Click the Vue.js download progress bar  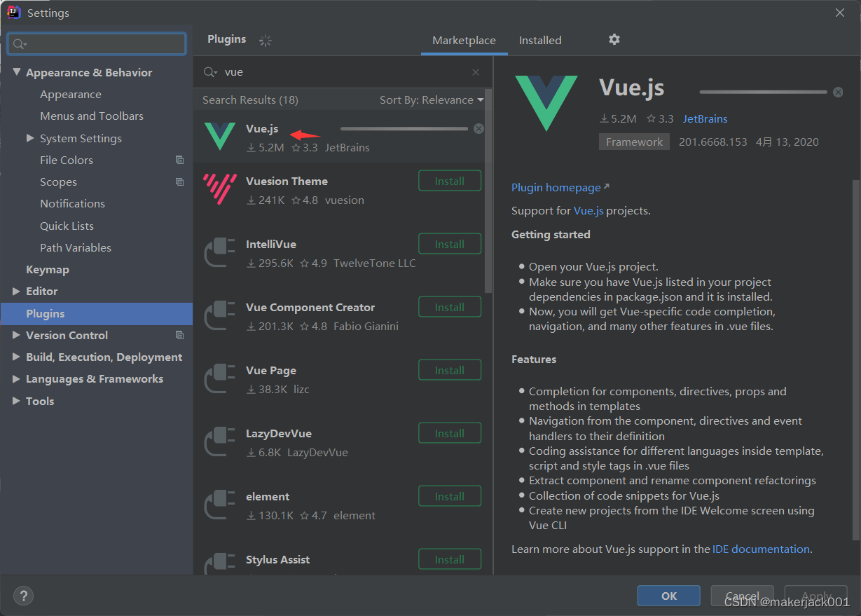(x=404, y=128)
